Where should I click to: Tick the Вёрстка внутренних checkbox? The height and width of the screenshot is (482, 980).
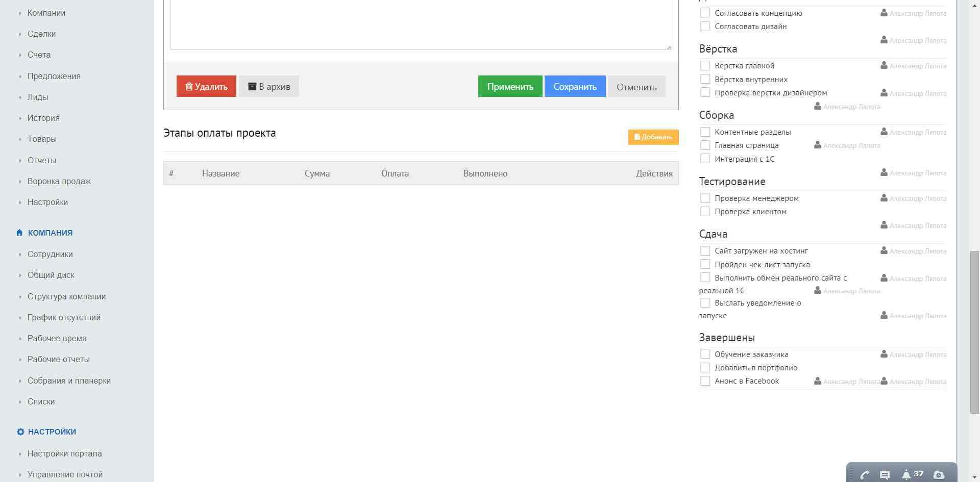(705, 79)
